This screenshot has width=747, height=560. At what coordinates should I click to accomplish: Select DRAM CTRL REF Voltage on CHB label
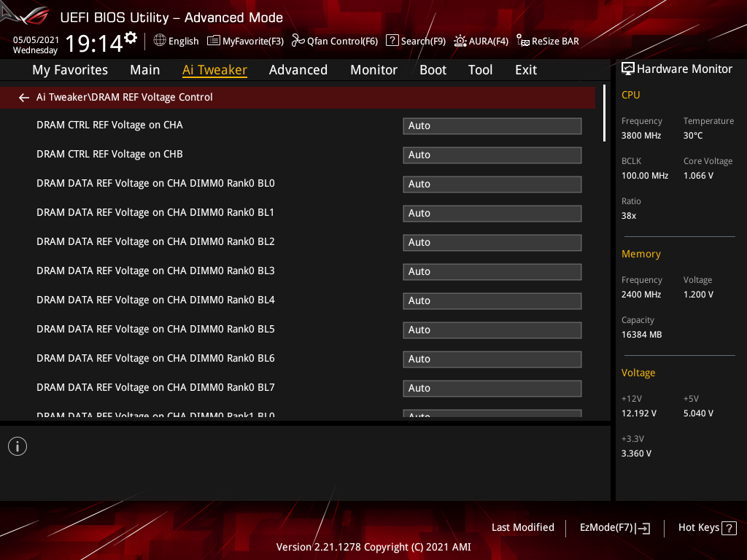[x=109, y=155]
